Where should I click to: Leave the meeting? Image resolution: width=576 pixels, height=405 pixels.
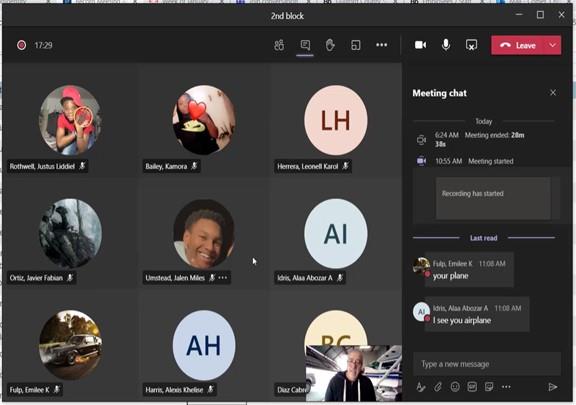(519, 45)
